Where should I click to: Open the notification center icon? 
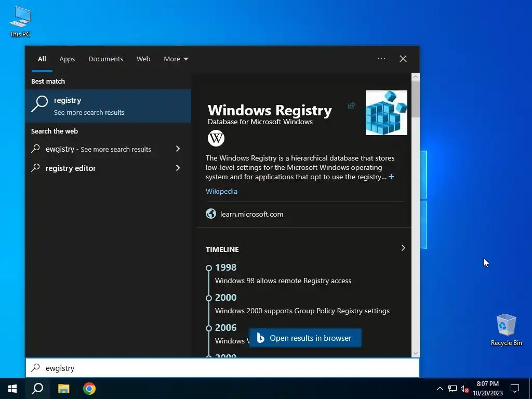(x=515, y=389)
